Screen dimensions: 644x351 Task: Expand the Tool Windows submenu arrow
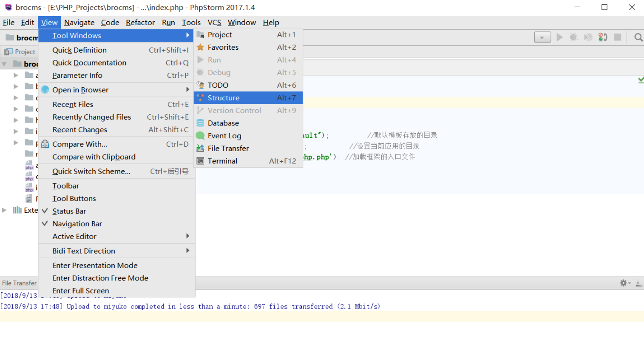[x=187, y=35]
